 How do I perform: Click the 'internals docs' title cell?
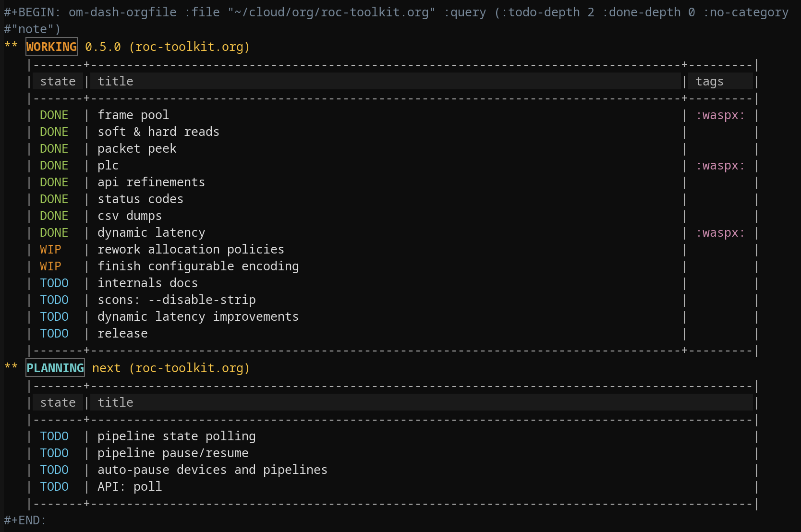148,283
